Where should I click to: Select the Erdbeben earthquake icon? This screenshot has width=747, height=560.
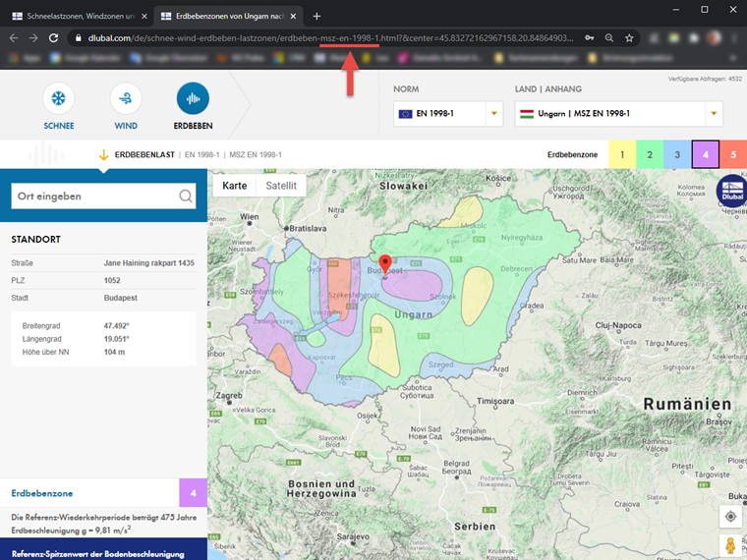[x=193, y=98]
